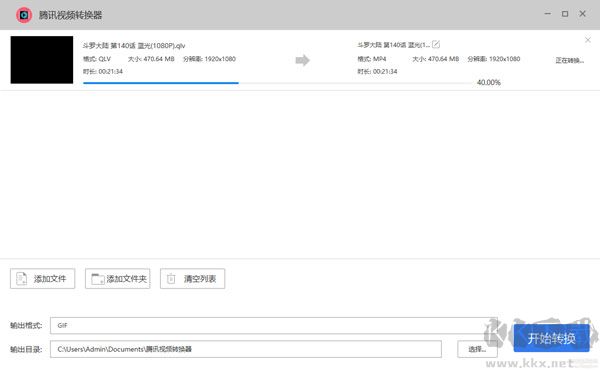Click the source 分辨率: 1920x1080 text
This screenshot has height=370, width=600.
(x=209, y=59)
